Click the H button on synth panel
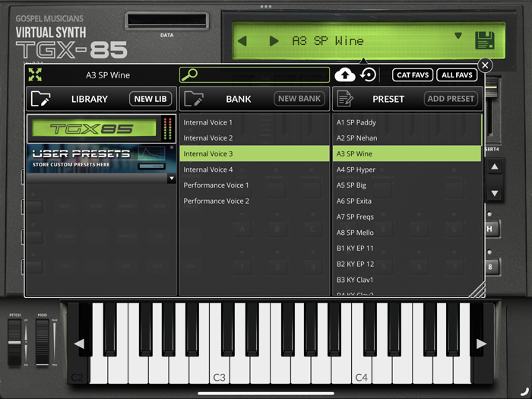This screenshot has height=399, width=532. click(492, 229)
